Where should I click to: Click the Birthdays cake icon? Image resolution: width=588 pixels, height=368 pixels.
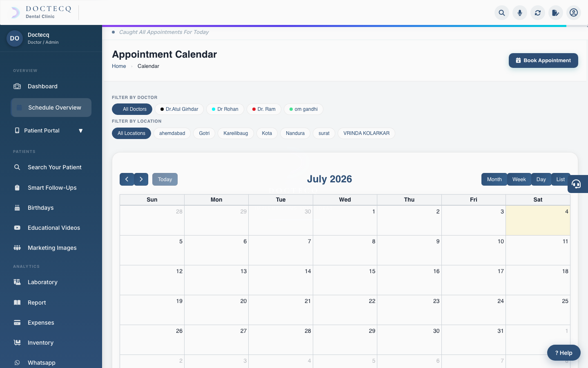17,208
